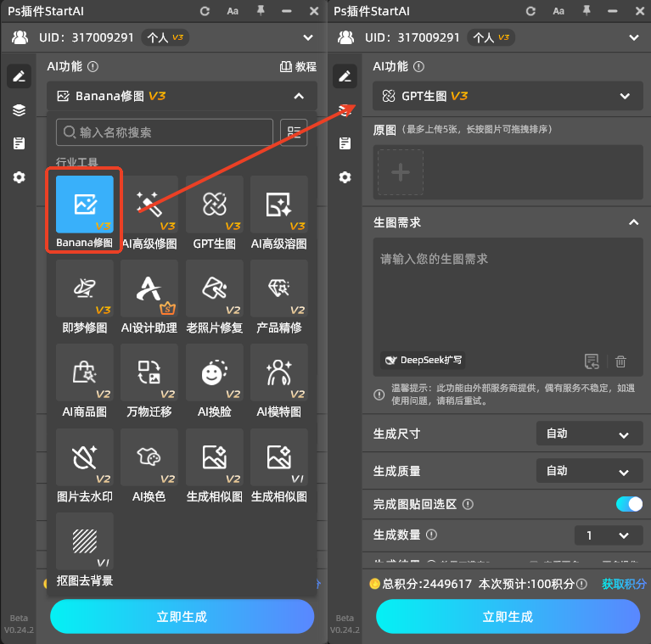Click the 获取积分 link
The width and height of the screenshot is (651, 644).
[624, 585]
